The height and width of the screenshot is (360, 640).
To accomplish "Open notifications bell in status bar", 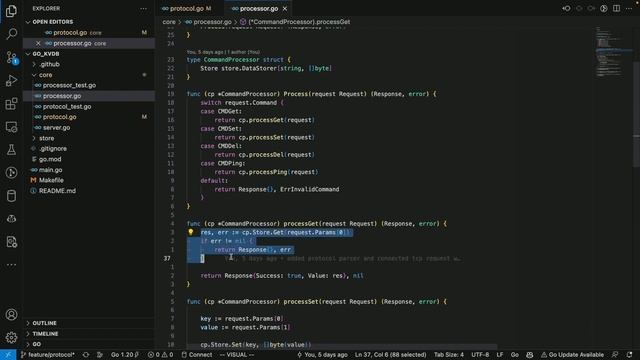I will coord(629,355).
